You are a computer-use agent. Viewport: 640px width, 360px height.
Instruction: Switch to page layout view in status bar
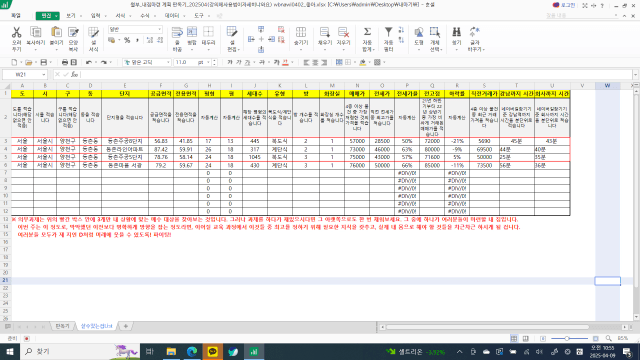526,338
